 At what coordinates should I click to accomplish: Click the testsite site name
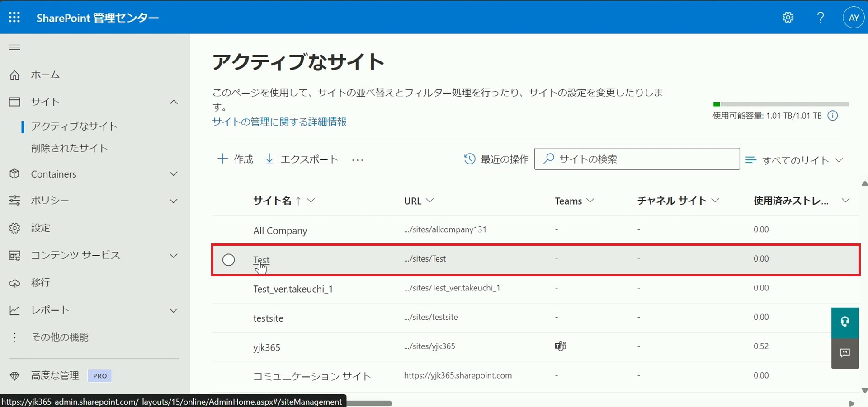(x=268, y=318)
